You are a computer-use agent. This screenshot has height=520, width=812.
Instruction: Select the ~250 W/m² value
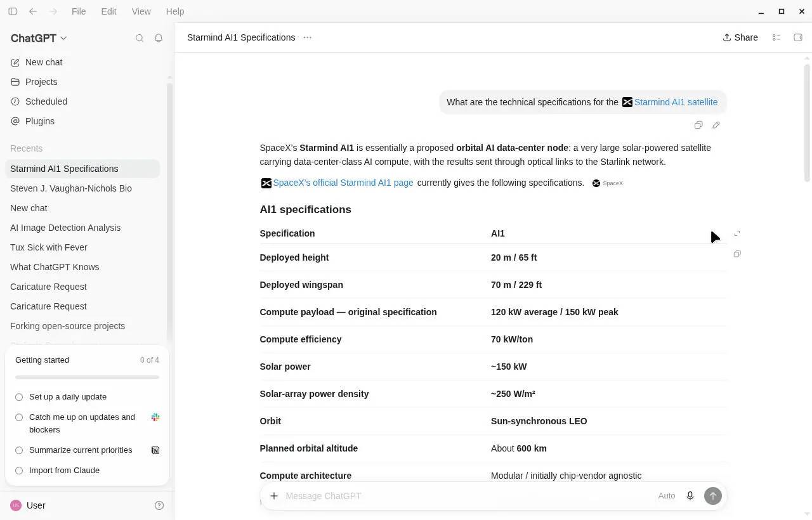point(513,394)
